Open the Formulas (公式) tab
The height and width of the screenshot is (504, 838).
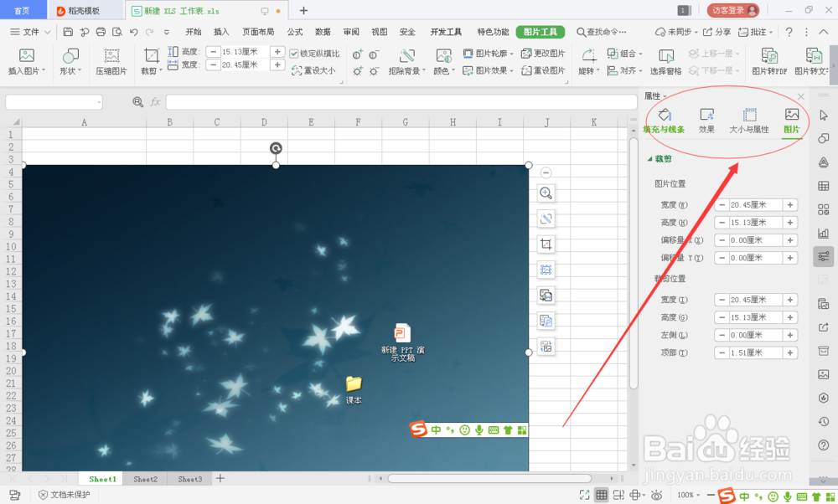coord(295,32)
